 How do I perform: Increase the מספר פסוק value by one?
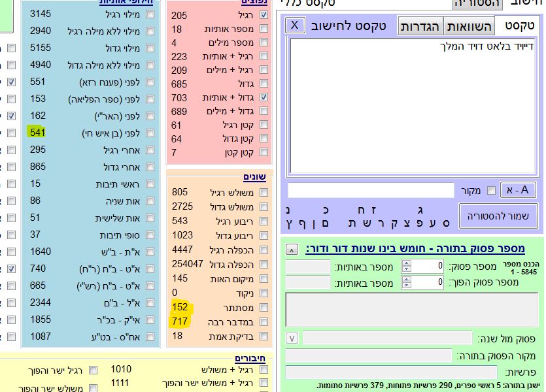(406, 263)
